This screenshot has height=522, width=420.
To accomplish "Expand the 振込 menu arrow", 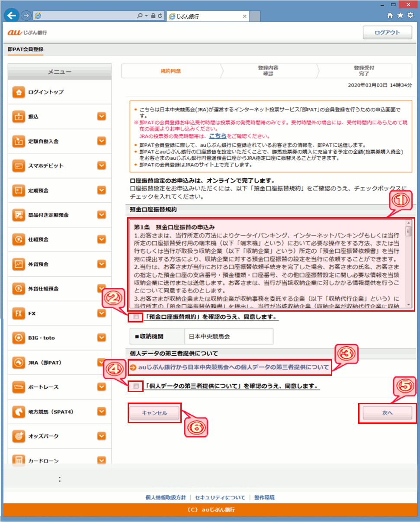I will (x=102, y=116).
